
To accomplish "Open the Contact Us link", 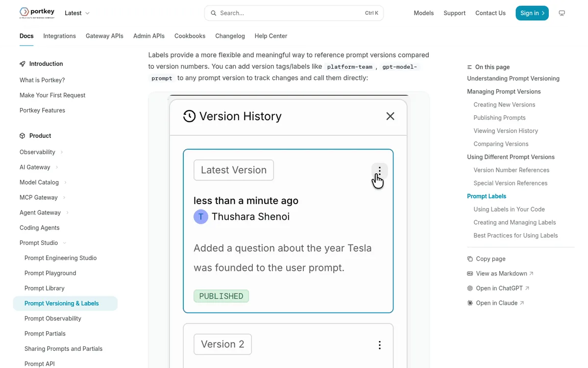I will 490,13.
